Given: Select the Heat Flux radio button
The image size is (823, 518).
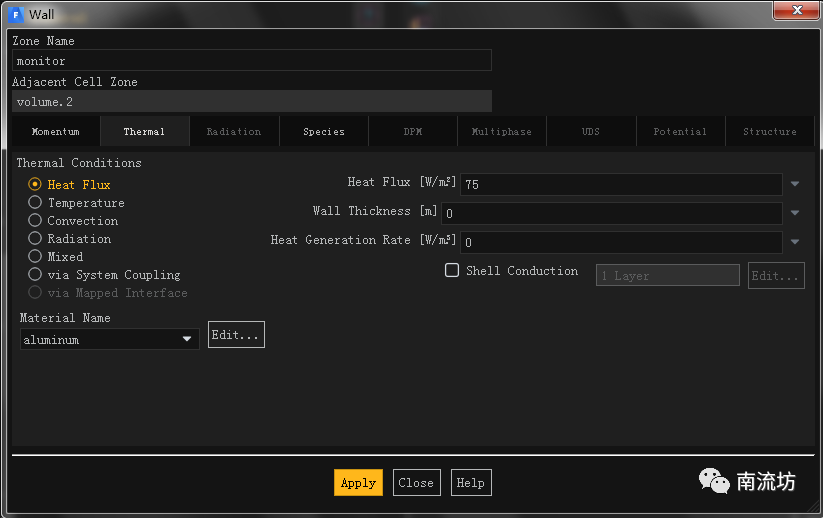Looking at the screenshot, I should click(x=35, y=184).
